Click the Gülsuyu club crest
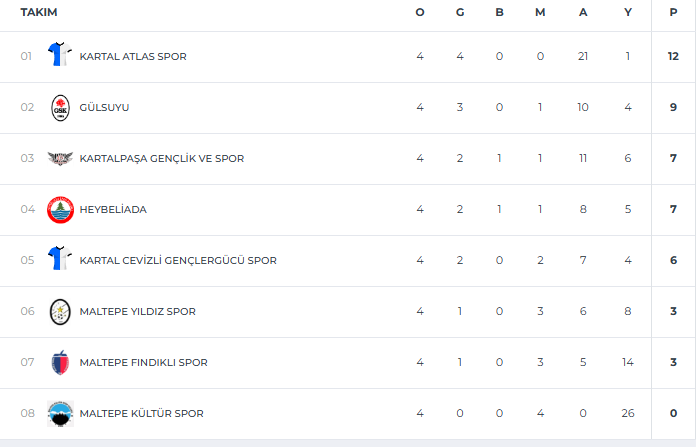 tap(60, 107)
